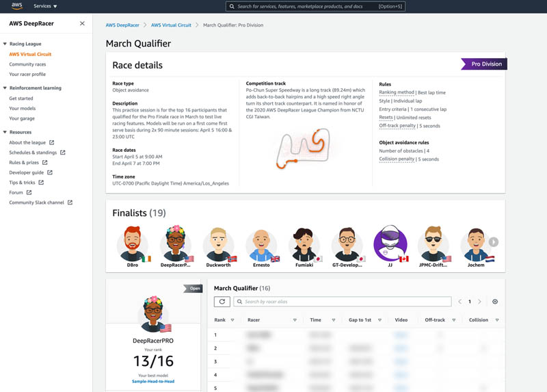The width and height of the screenshot is (547, 392).
Task: Select JPMC-Drift... finalist avatar
Action: coord(433,244)
